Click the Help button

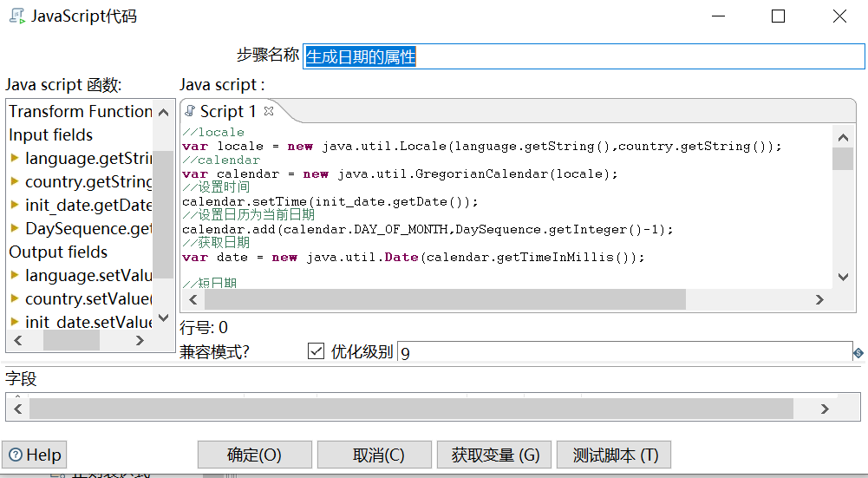pyautogui.click(x=35, y=455)
